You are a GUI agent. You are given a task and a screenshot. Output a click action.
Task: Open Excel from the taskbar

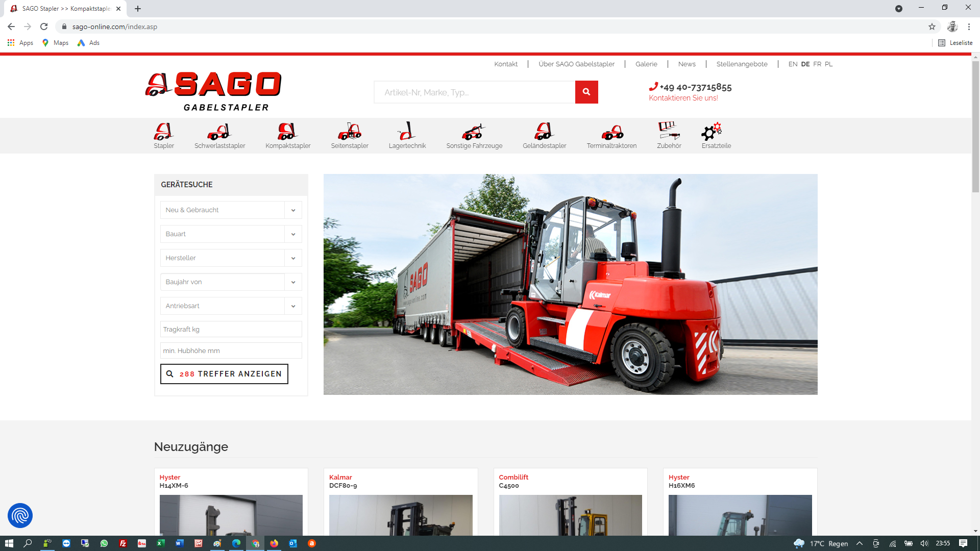(x=161, y=543)
